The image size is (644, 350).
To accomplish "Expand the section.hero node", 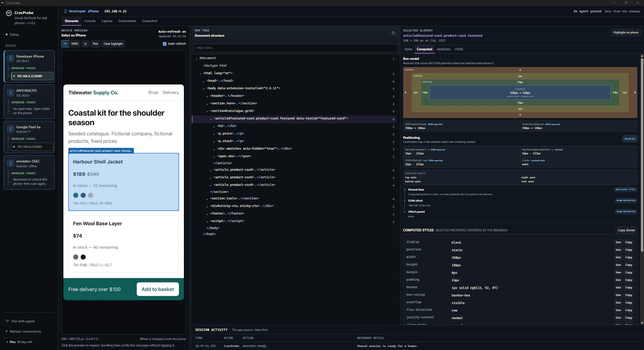I will pyautogui.click(x=207, y=104).
